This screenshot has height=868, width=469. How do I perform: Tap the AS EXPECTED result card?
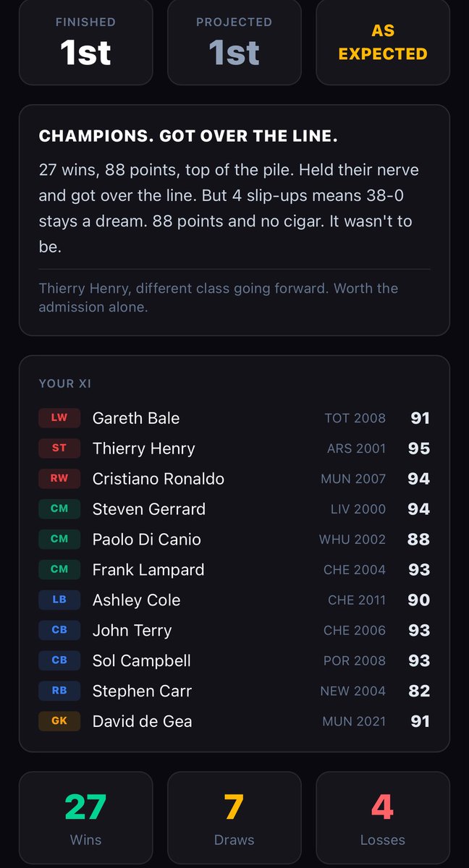(x=383, y=42)
